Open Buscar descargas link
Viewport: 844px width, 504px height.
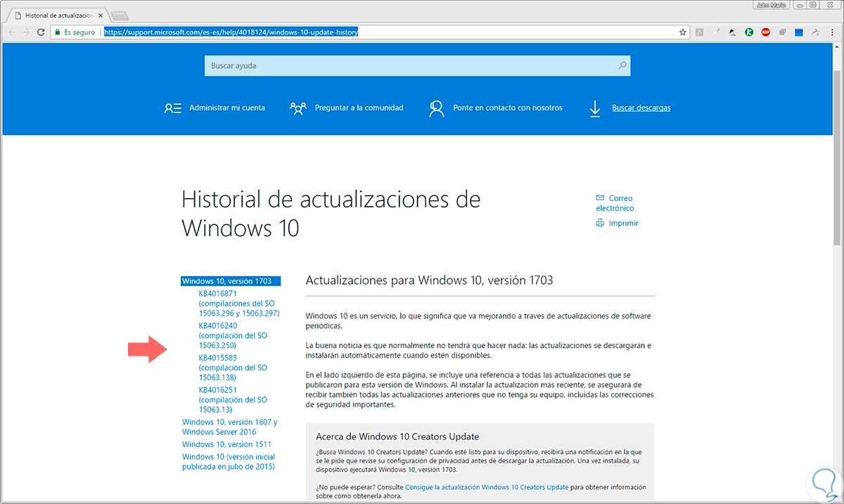(x=641, y=108)
